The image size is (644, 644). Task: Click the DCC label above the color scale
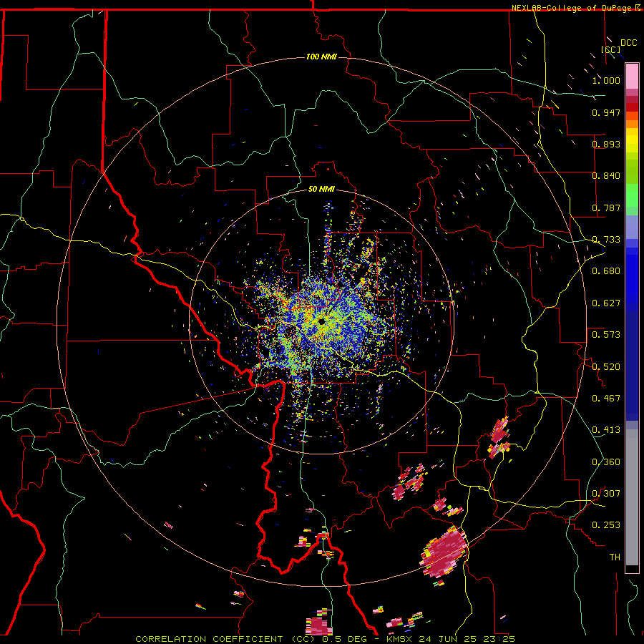click(628, 43)
